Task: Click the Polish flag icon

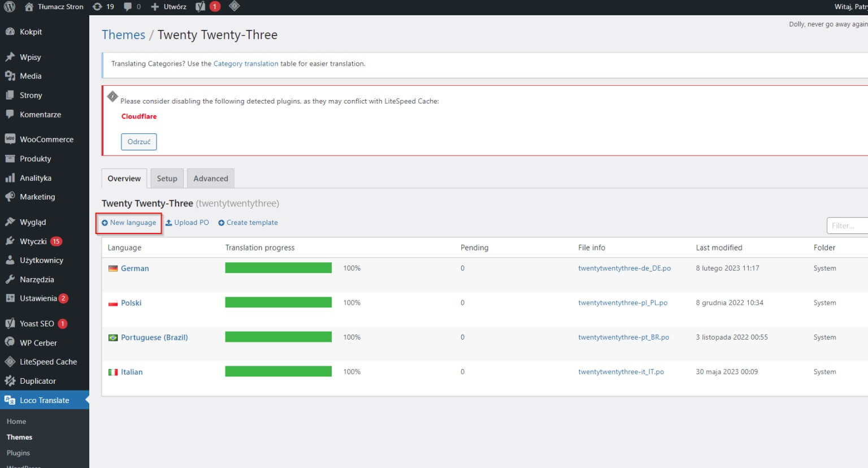Action: point(113,303)
